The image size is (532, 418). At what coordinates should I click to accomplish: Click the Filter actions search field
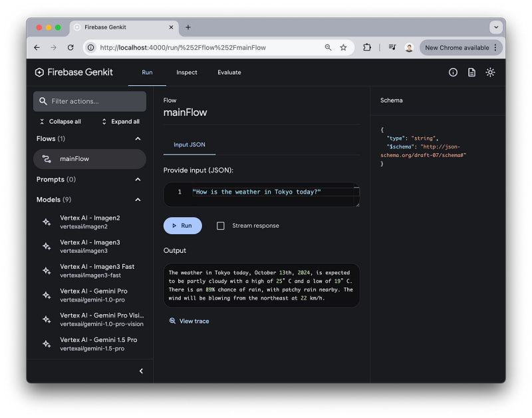(x=90, y=101)
